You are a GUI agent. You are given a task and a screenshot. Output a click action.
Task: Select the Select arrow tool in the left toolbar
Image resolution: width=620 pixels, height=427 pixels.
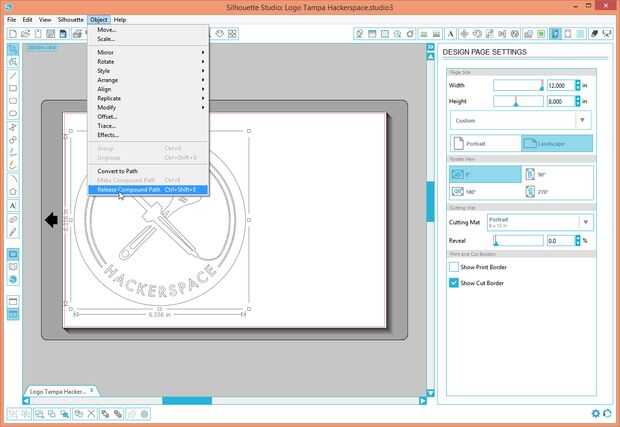(x=13, y=49)
